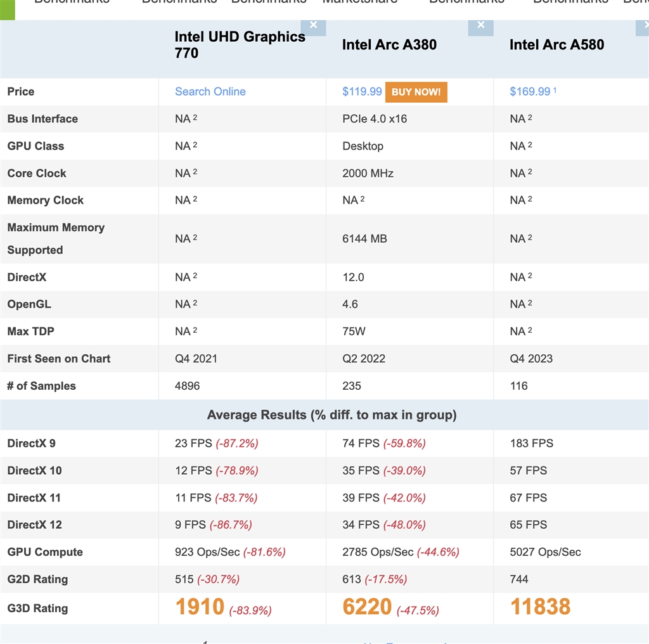Click the orange BUY NOW! button
The width and height of the screenshot is (649, 644).
tap(416, 92)
